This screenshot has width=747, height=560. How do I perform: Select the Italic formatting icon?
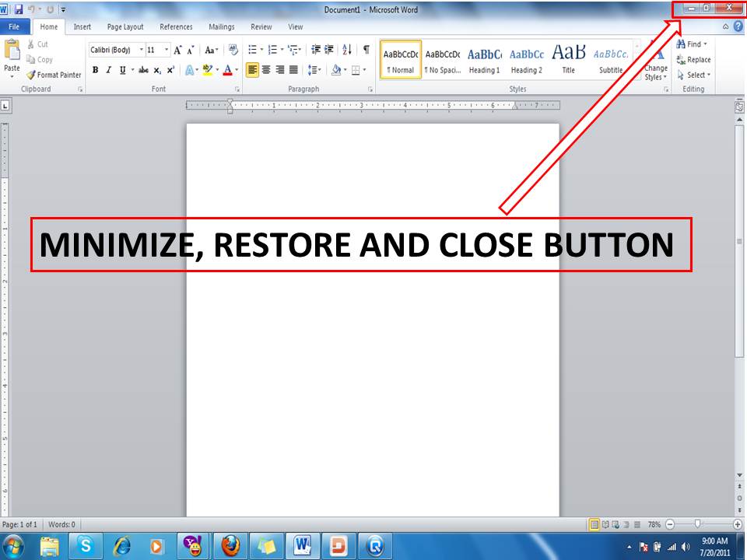pos(108,68)
